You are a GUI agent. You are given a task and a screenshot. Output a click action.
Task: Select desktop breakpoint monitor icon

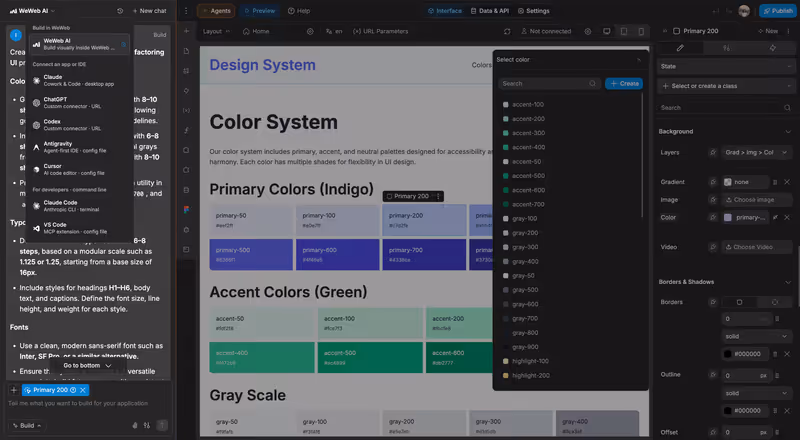coord(607,31)
